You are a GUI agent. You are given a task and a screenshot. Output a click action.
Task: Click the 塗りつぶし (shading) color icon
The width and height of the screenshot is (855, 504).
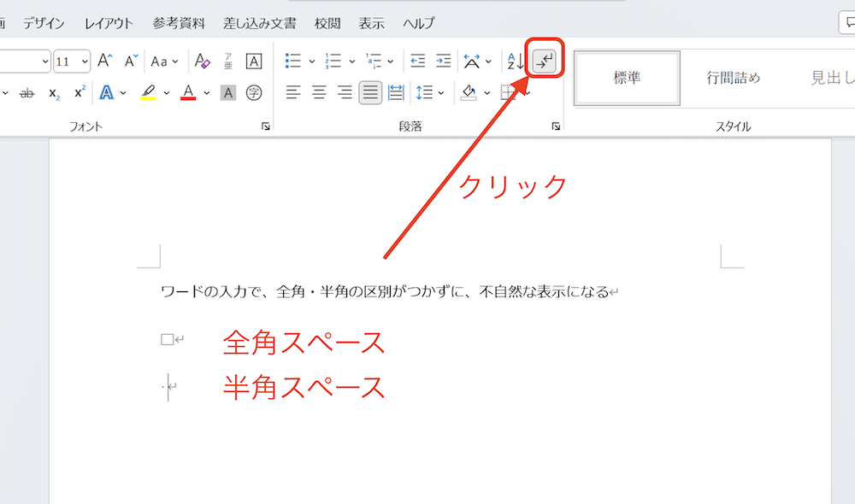(469, 91)
